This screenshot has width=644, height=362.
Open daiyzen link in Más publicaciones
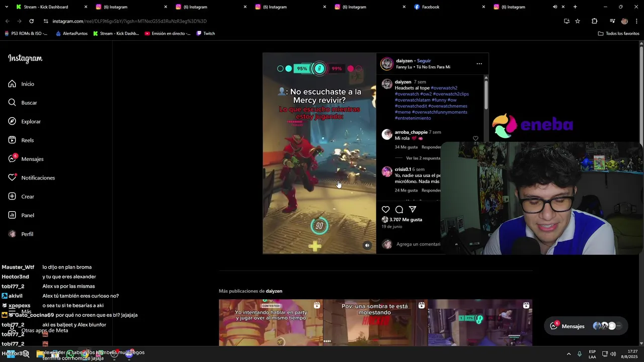coord(274,291)
